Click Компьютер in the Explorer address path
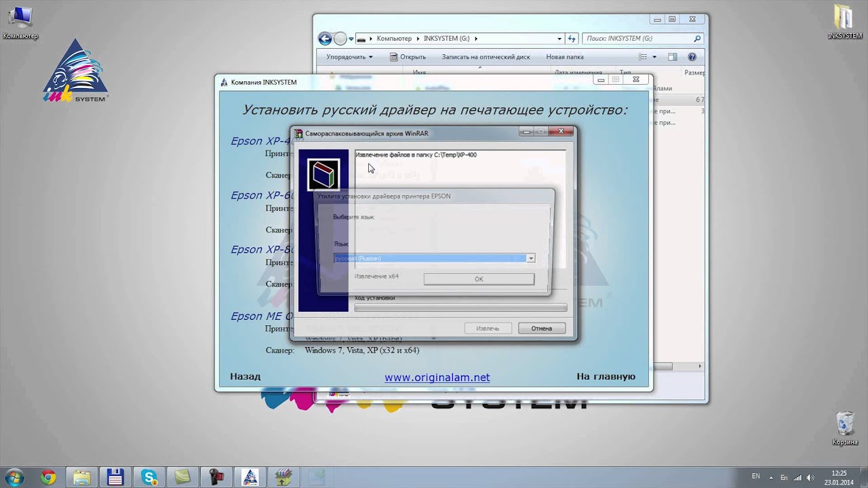The width and height of the screenshot is (868, 488). pos(394,39)
